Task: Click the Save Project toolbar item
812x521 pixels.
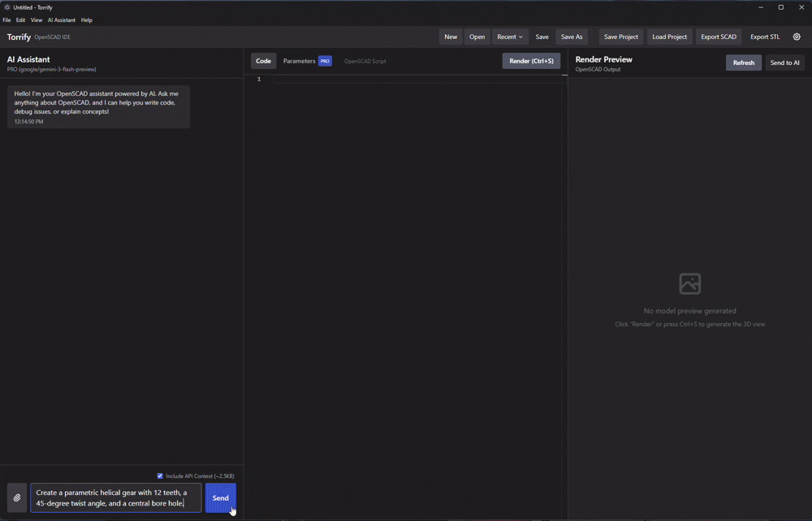Action: point(620,37)
